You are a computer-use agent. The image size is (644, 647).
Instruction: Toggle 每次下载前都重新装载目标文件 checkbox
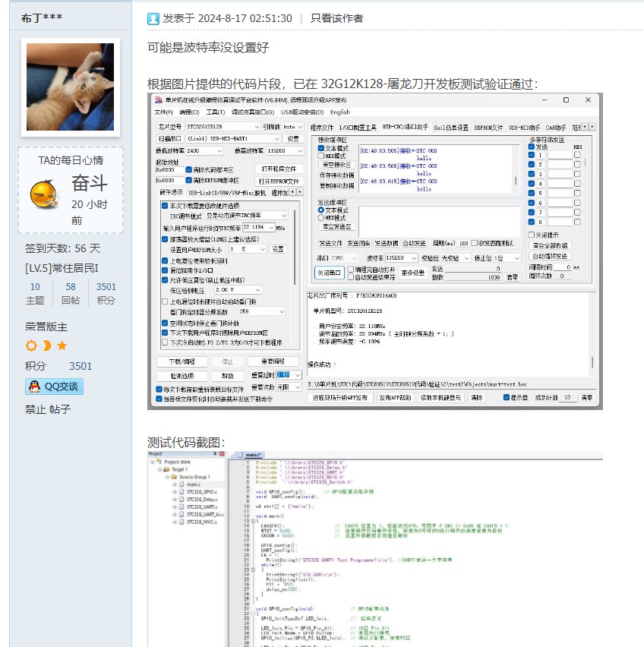159,389
